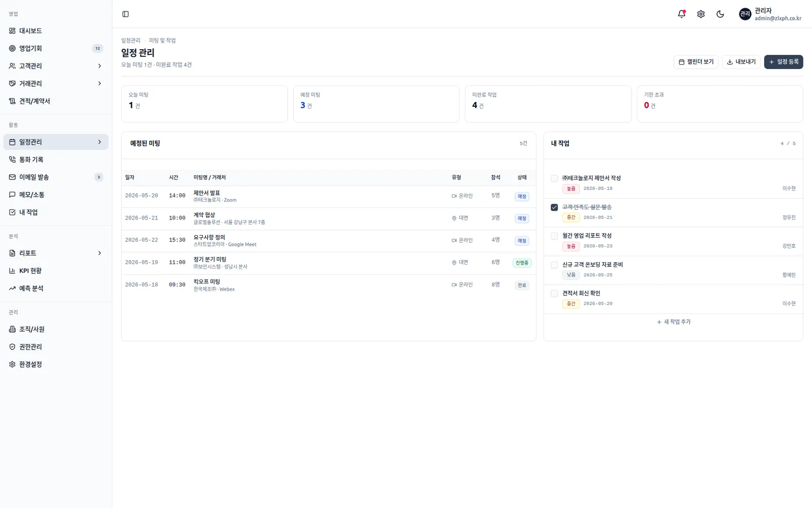Click the KPI 현황 chart icon
The image size is (812, 508).
(12, 271)
